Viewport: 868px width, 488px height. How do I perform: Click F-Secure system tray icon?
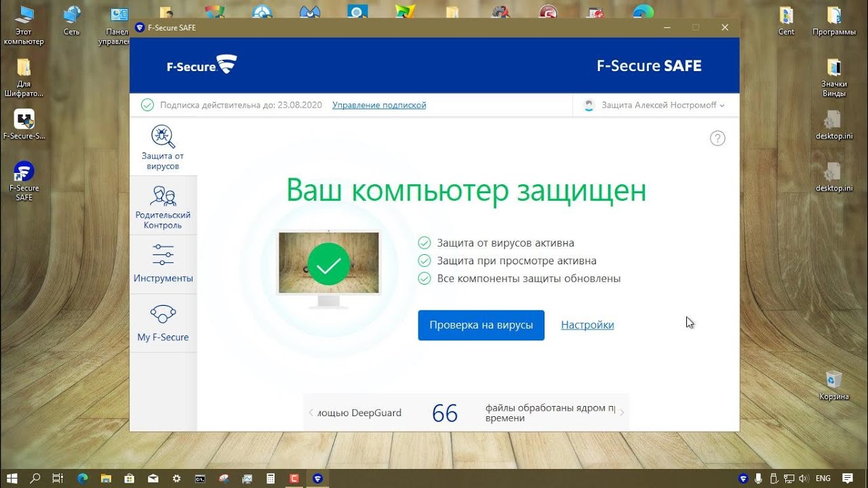(x=743, y=478)
